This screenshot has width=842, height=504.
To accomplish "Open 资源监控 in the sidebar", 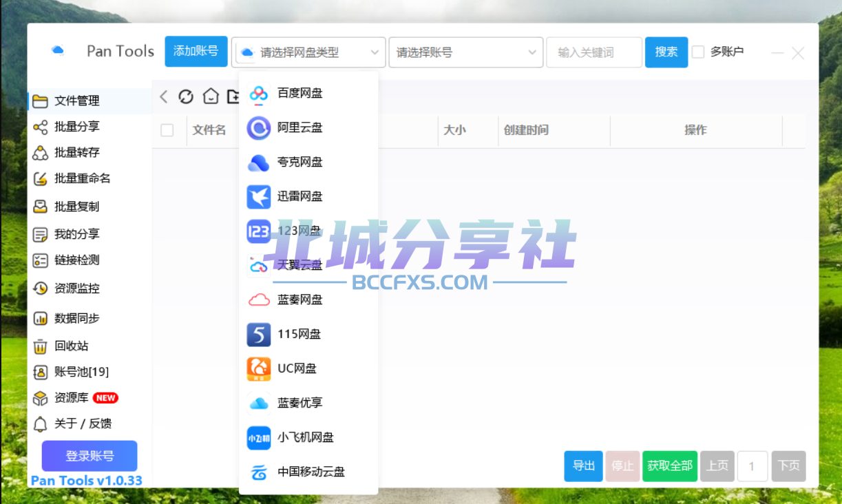I will (90, 288).
